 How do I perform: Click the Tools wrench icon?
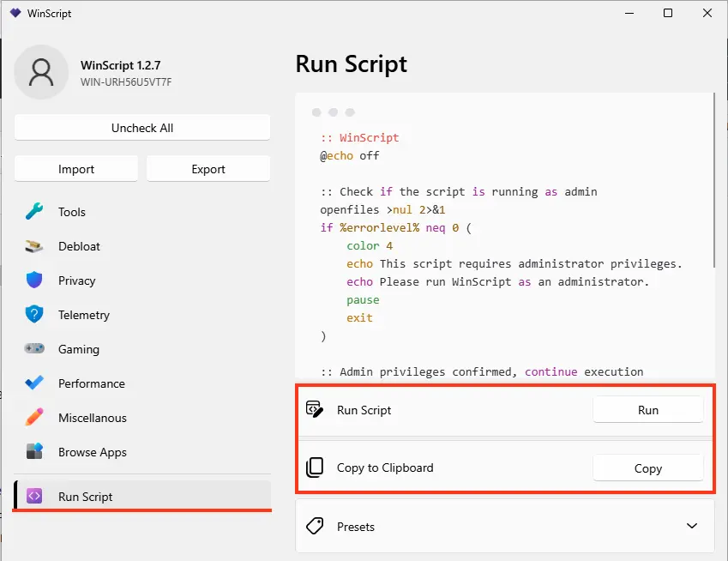34,212
